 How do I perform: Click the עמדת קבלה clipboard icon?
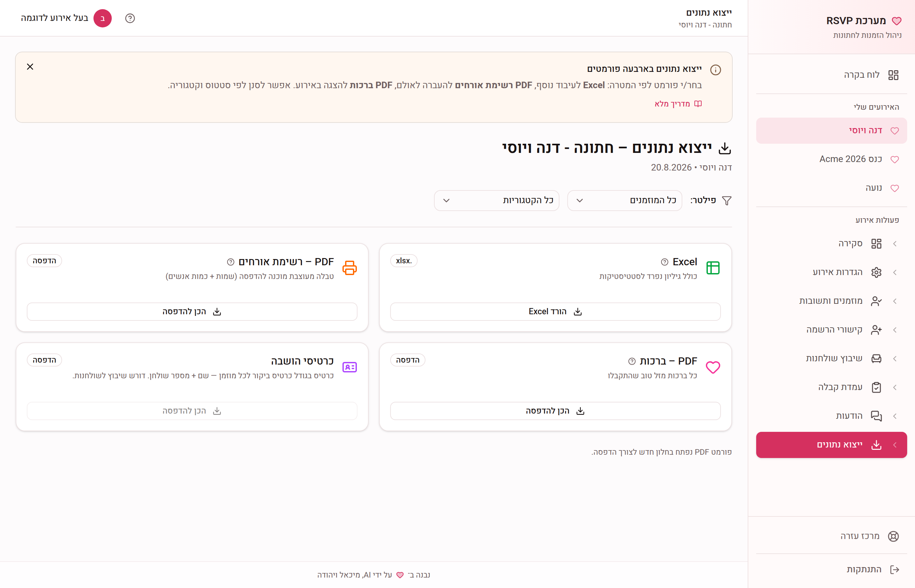pyautogui.click(x=876, y=387)
